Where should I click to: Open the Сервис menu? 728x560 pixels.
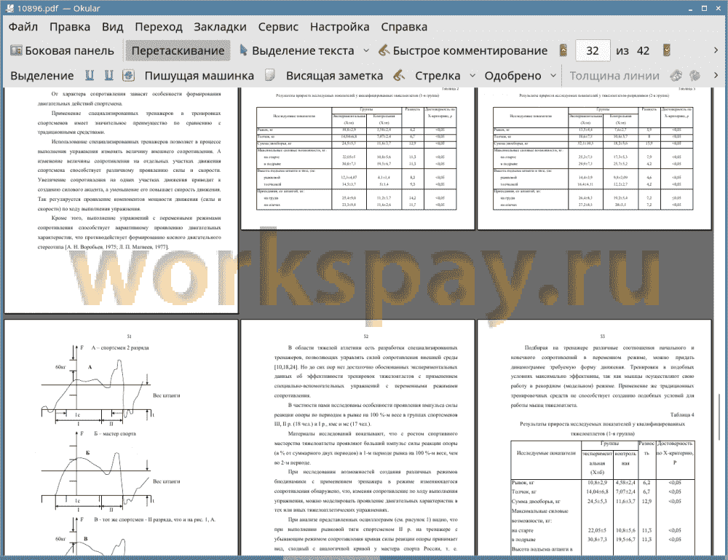click(278, 27)
